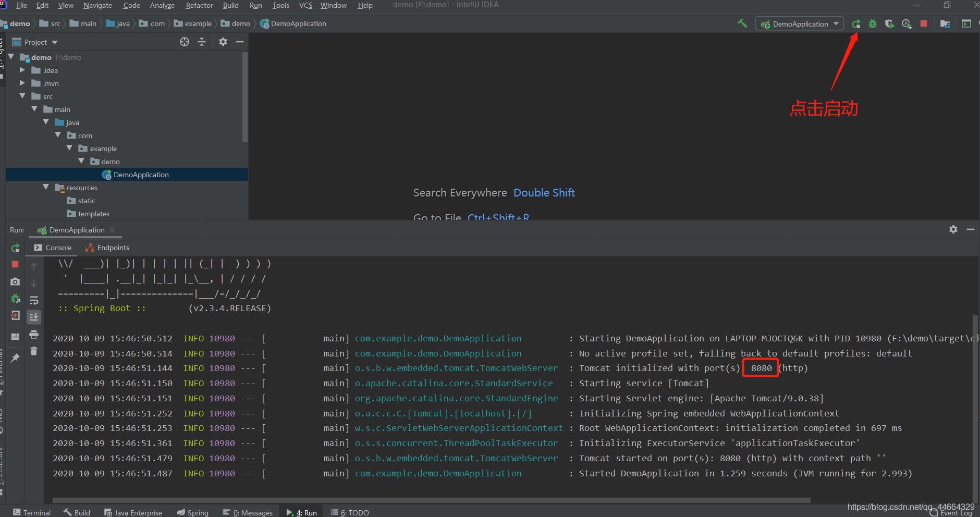Open the Build tool window at the bottom

click(77, 512)
